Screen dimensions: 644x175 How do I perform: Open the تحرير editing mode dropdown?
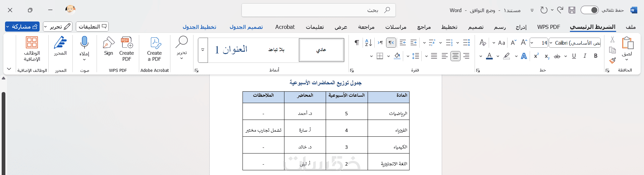58,27
